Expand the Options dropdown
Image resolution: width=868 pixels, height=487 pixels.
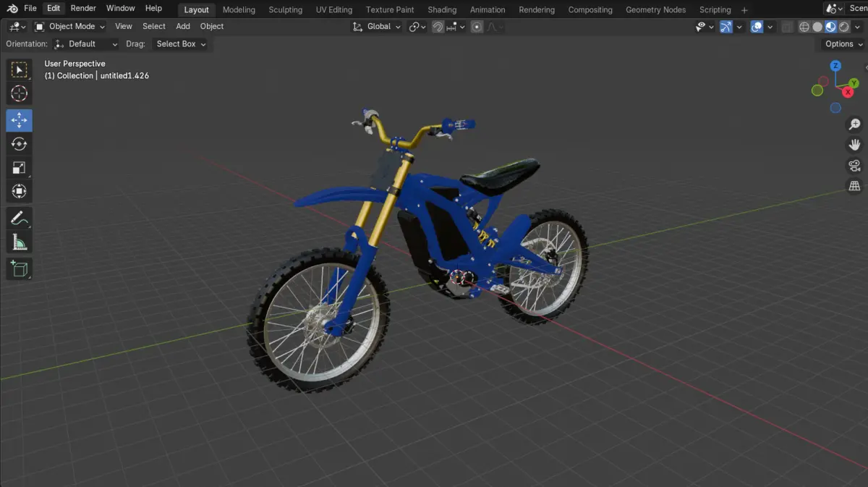click(844, 44)
